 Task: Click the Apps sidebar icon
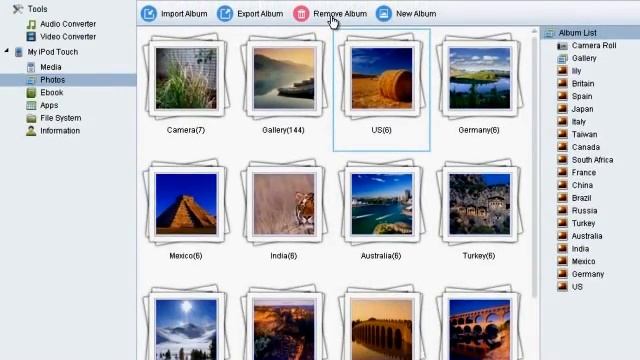coord(31,105)
